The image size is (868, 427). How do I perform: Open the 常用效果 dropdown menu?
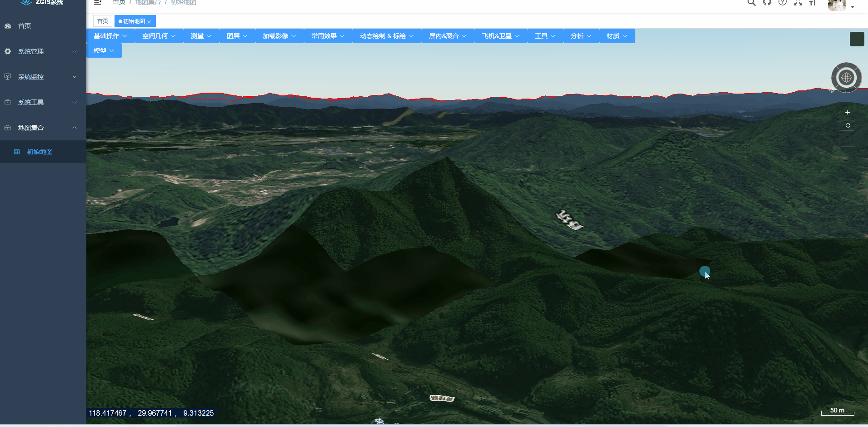[x=328, y=36]
